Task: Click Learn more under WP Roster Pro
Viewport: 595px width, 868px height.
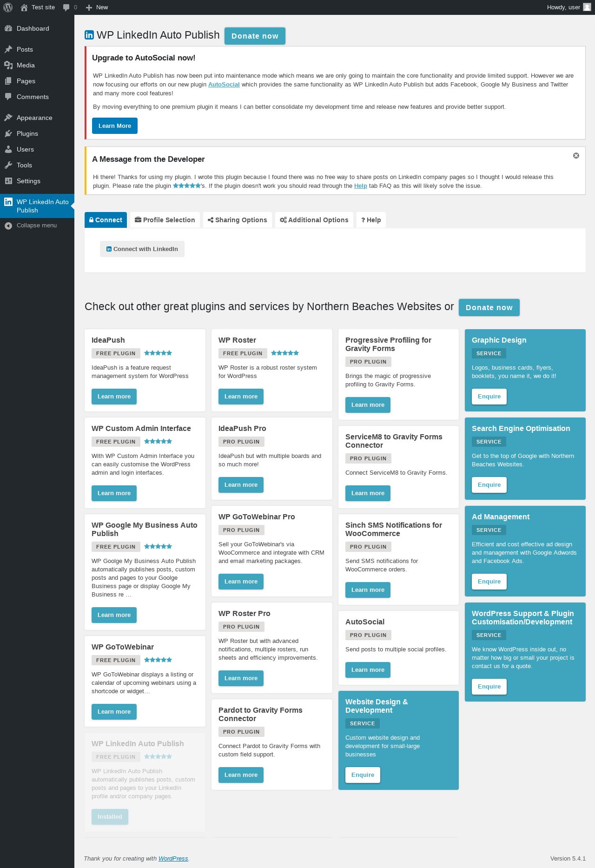Action: (x=241, y=678)
